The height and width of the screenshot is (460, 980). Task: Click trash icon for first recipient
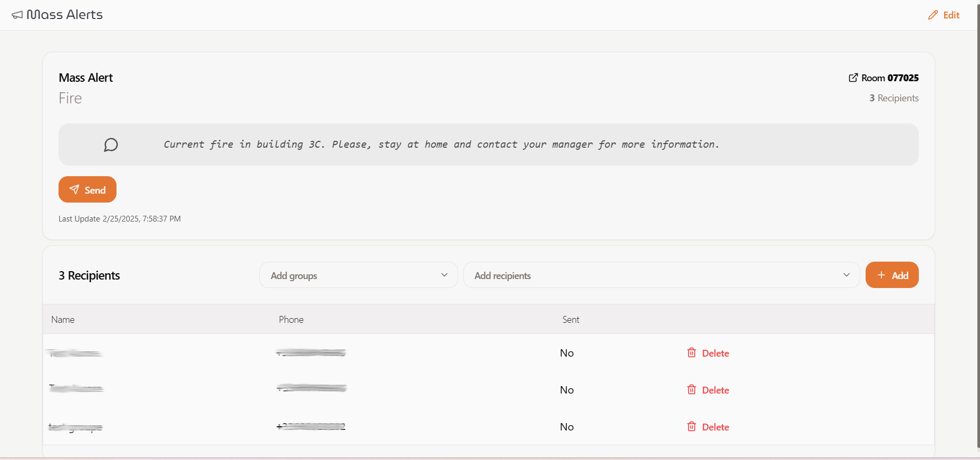pyautogui.click(x=692, y=353)
